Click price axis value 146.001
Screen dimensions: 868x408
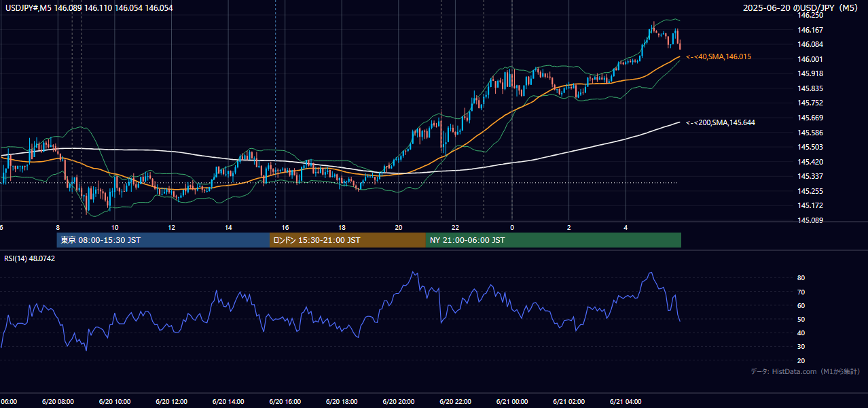click(x=810, y=59)
